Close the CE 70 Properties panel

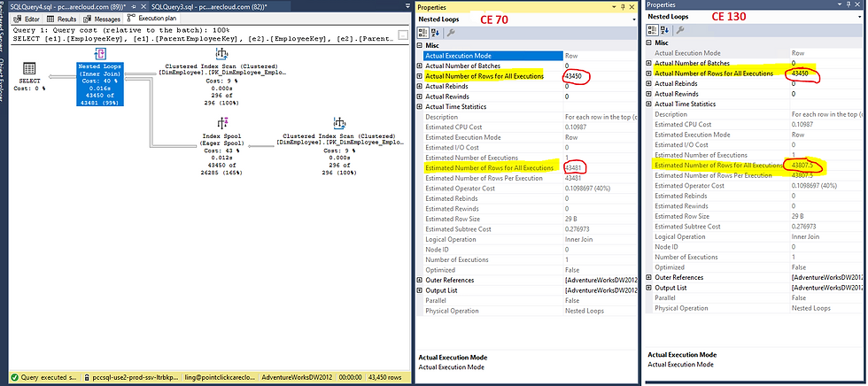coord(632,7)
